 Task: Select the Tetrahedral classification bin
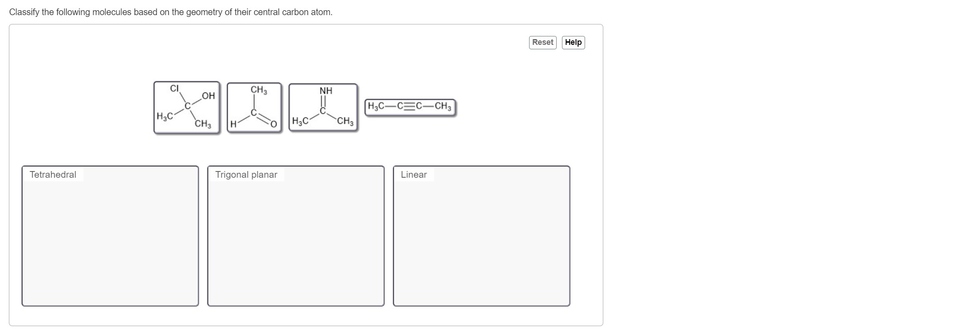[x=110, y=235]
